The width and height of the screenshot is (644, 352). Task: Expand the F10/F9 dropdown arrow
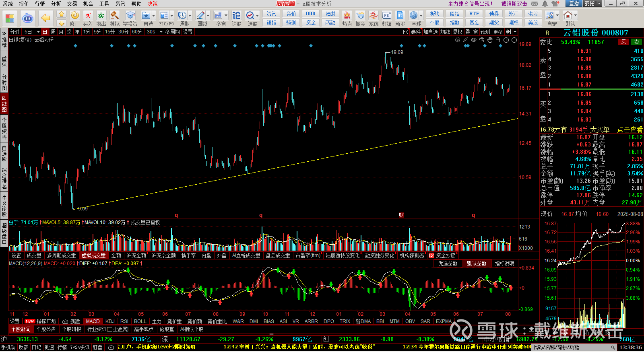[172, 16]
